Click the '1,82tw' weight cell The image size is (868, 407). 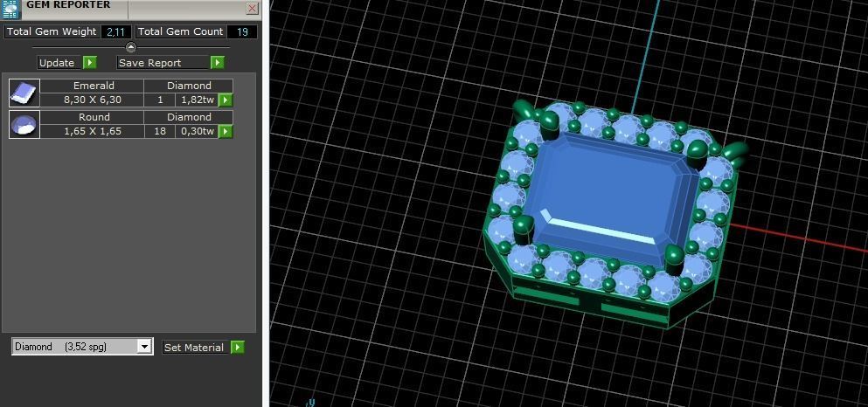[x=198, y=100]
